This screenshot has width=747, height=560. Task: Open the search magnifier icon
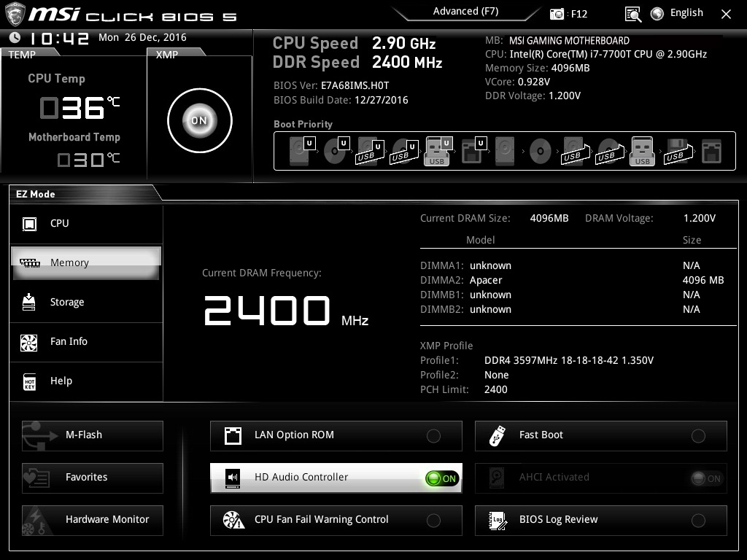point(633,14)
